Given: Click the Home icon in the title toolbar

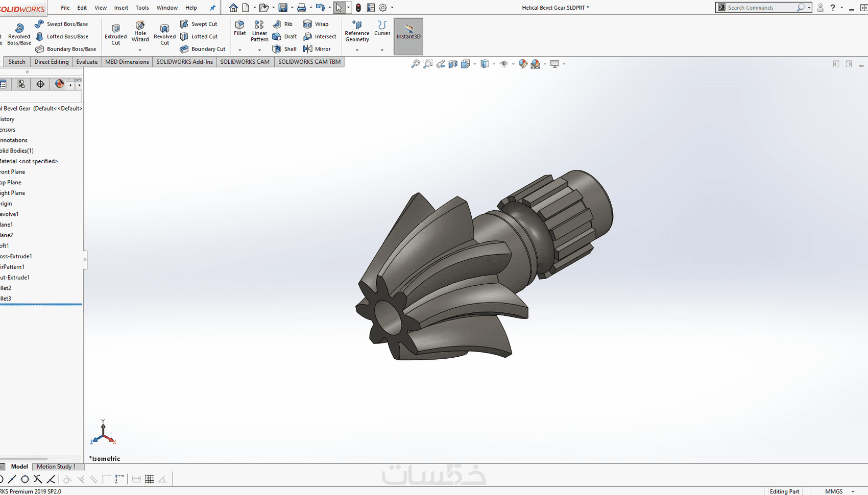Looking at the screenshot, I should [x=233, y=8].
